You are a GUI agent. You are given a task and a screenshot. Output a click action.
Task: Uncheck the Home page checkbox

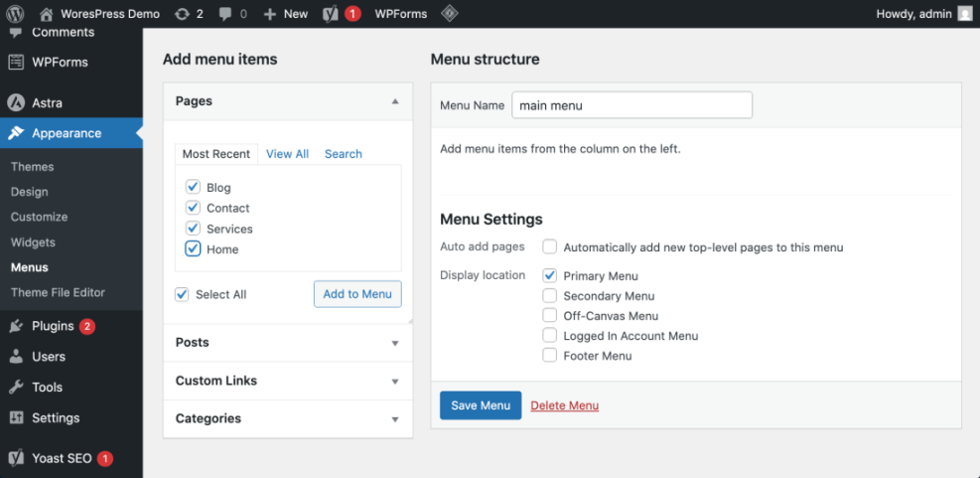click(193, 249)
